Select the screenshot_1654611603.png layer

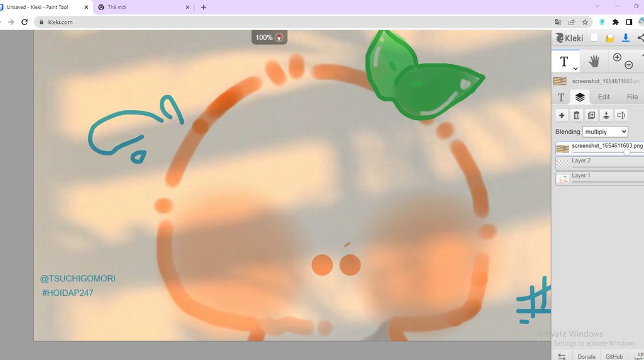click(600, 149)
